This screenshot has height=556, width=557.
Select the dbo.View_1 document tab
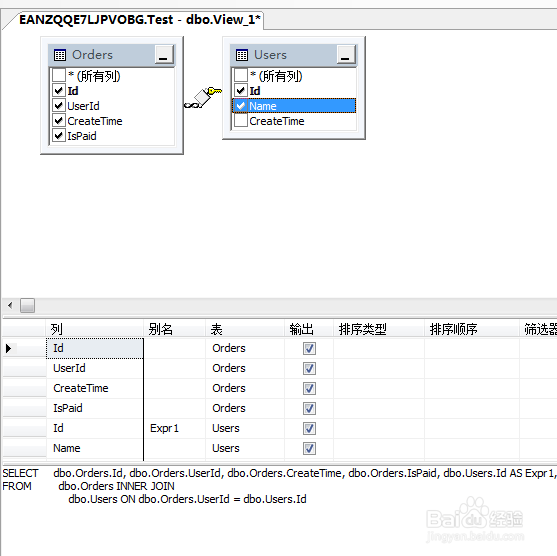[139, 20]
